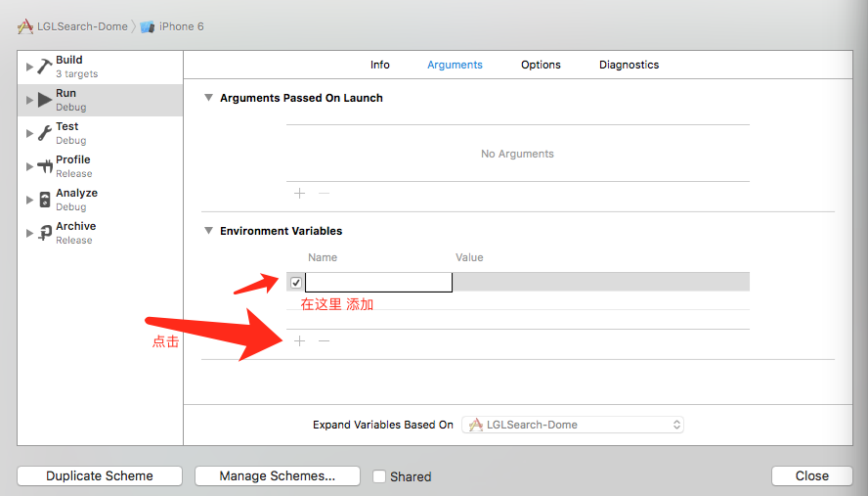Toggle the Shared checkbox
The height and width of the screenshot is (496, 868).
pyautogui.click(x=379, y=476)
